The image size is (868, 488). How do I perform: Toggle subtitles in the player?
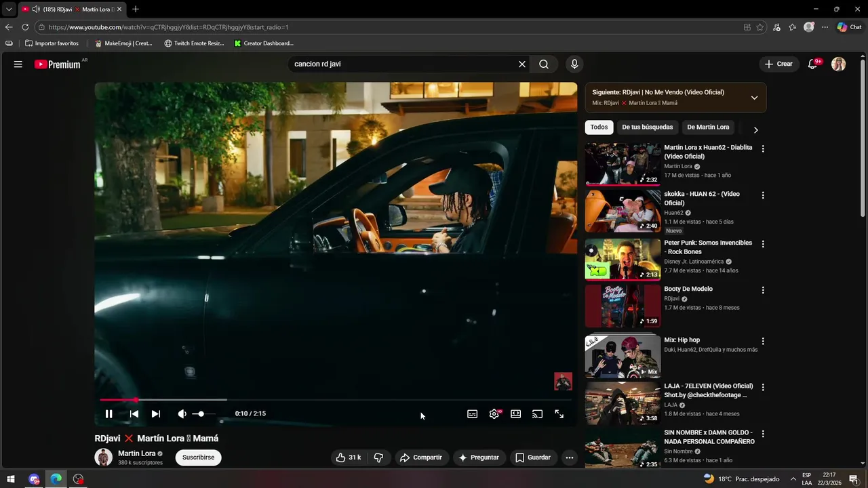point(473,413)
